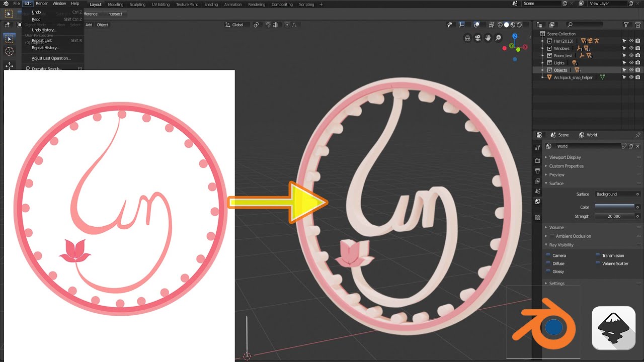The image size is (644, 362).
Task: Switch to the Shading workspace tab
Action: 211,5
